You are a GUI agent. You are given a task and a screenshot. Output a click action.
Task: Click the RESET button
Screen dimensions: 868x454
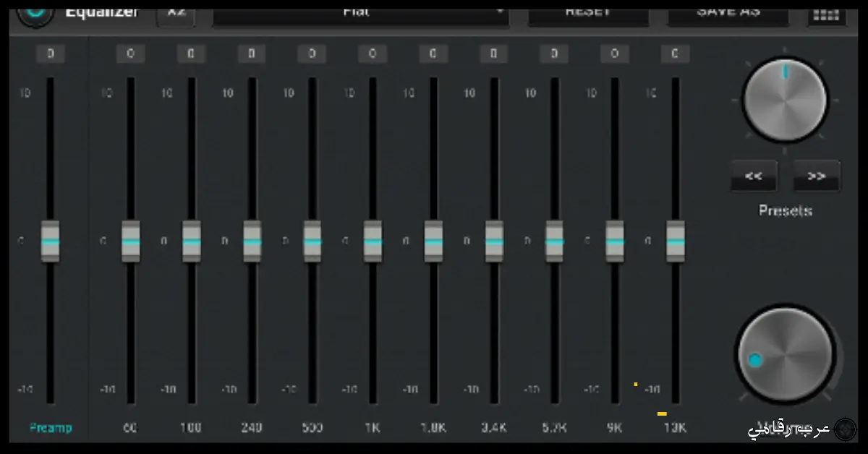click(x=588, y=10)
